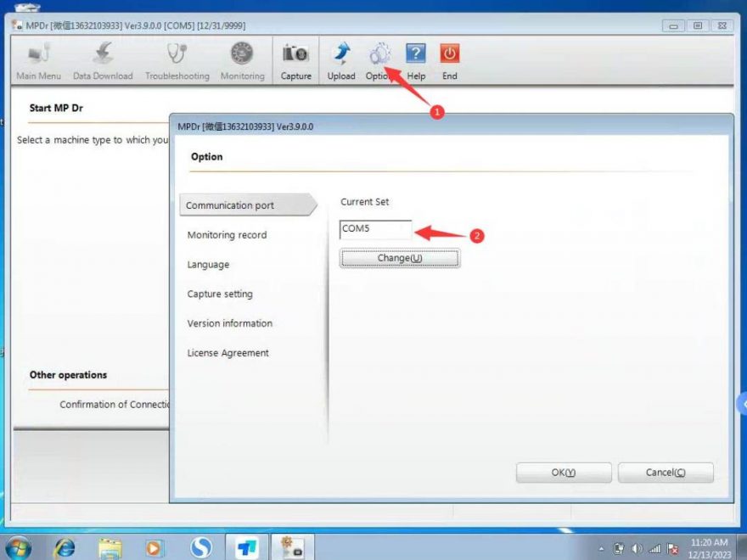The width and height of the screenshot is (747, 560).
Task: Click the Upload arrow icon
Action: click(x=341, y=53)
